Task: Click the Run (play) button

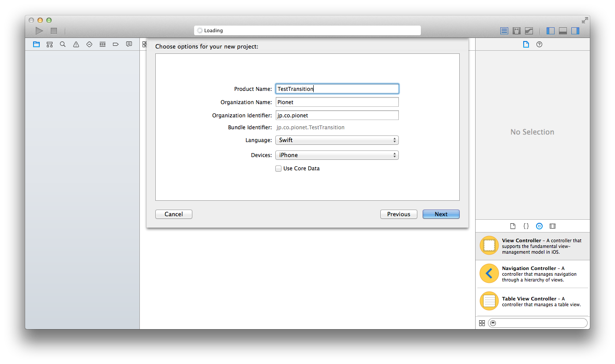Action: pos(39,30)
